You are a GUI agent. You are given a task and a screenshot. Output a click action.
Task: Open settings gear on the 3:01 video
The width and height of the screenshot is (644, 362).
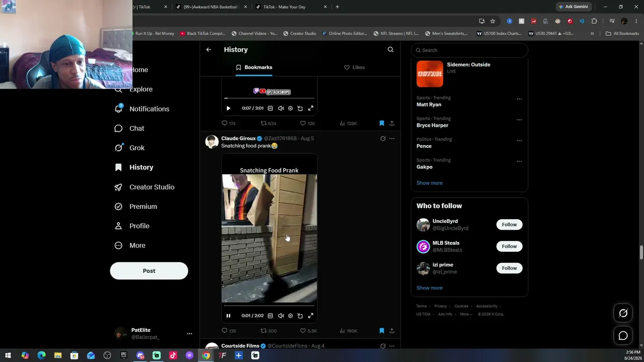[290, 108]
